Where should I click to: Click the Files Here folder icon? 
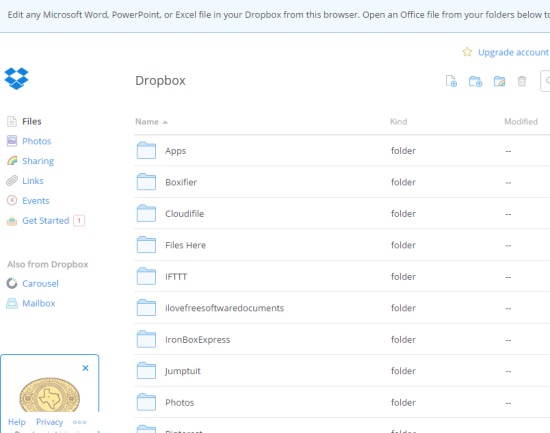(146, 245)
